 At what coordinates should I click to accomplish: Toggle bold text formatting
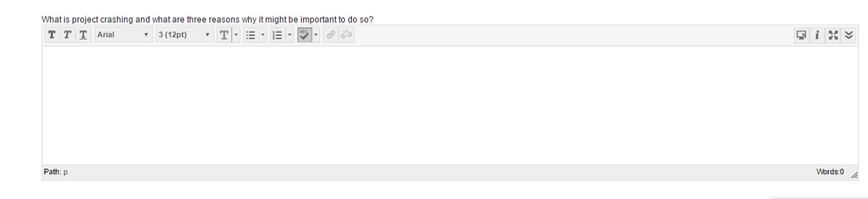pyautogui.click(x=52, y=35)
